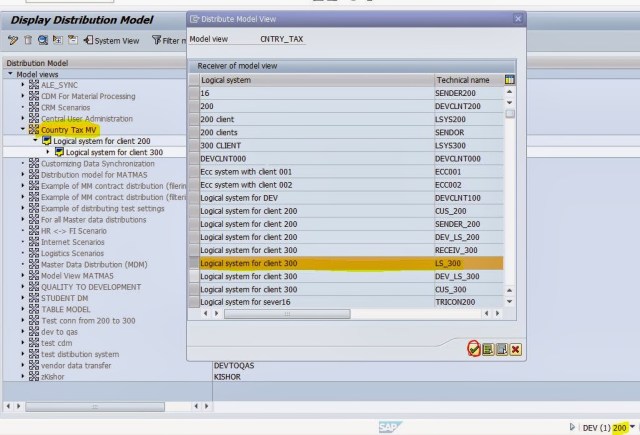Expand the ALE_SYNC model view node
The image size is (640, 435).
pos(24,85)
